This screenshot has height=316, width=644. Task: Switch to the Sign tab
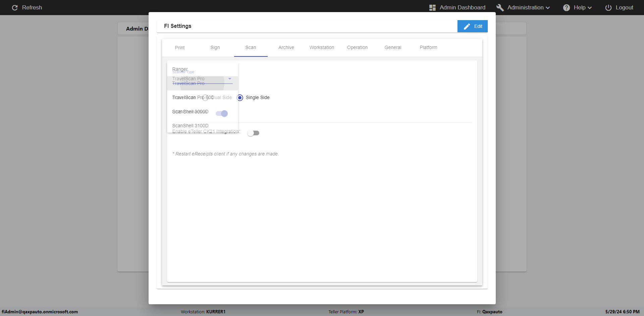tap(215, 48)
